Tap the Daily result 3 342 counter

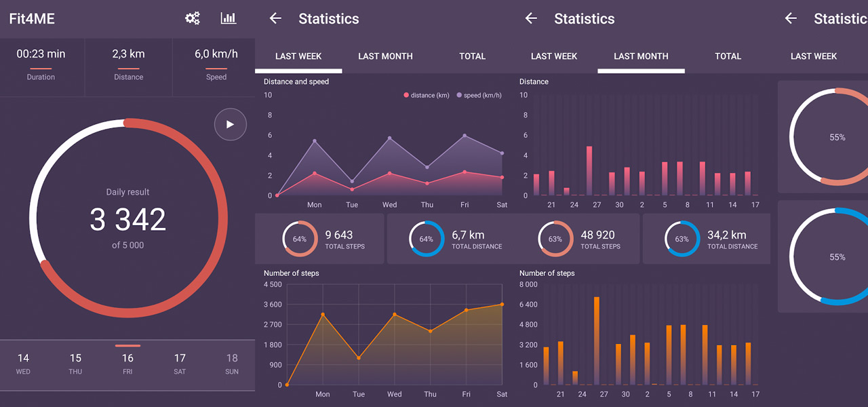coord(127,219)
